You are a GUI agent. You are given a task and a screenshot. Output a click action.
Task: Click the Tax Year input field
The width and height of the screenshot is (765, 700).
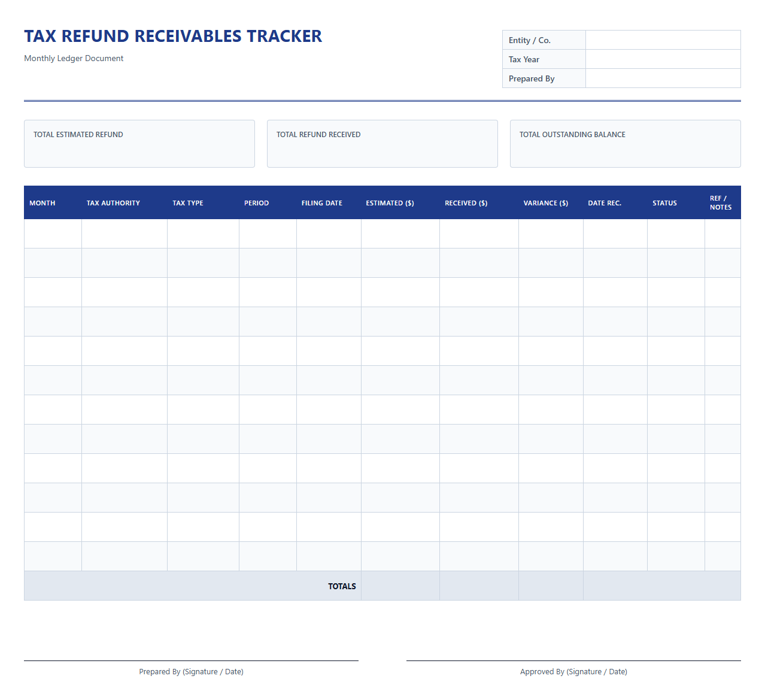663,59
